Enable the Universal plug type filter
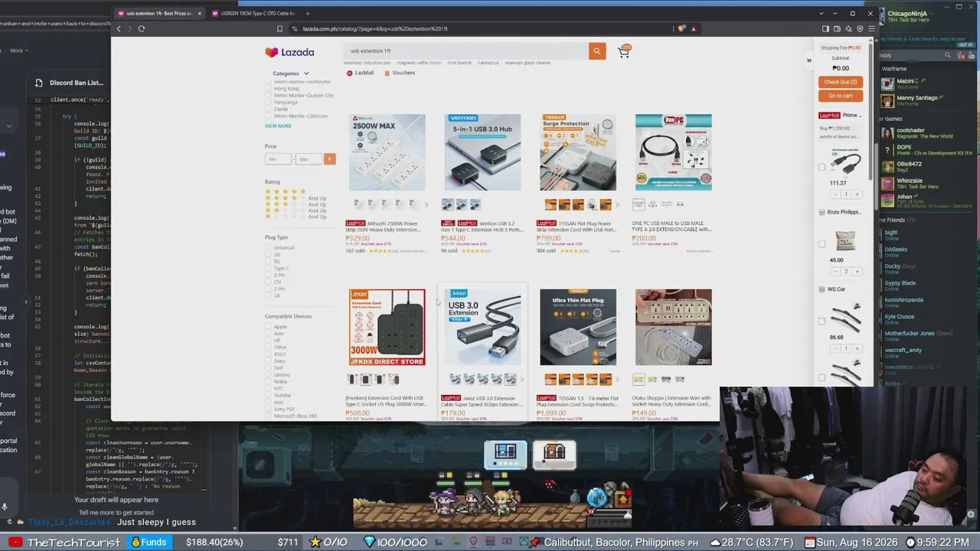The width and height of the screenshot is (980, 551). click(x=269, y=248)
